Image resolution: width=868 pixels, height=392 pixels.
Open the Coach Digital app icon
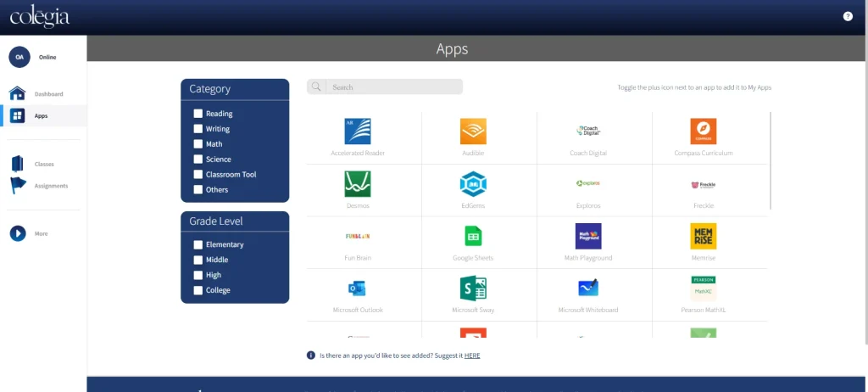588,132
